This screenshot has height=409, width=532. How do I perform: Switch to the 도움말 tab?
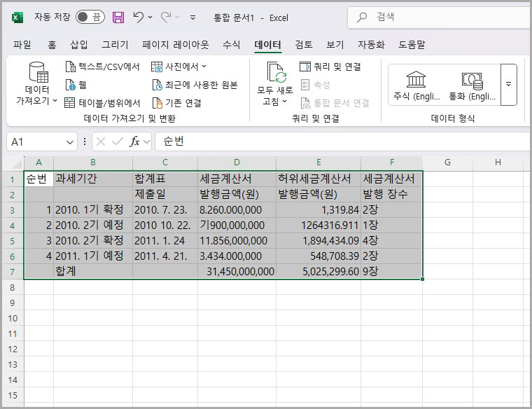pyautogui.click(x=412, y=44)
